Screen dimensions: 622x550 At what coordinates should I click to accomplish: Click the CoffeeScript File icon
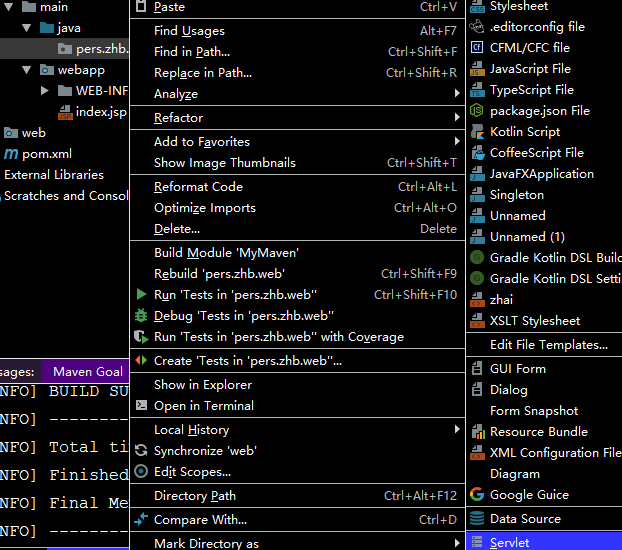pos(477,153)
